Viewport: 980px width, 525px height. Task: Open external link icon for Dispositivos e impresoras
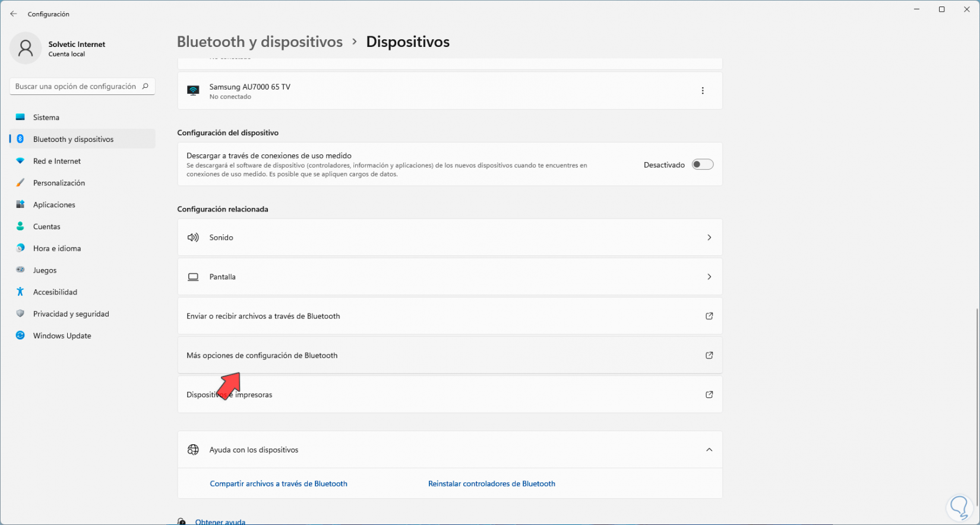(709, 395)
